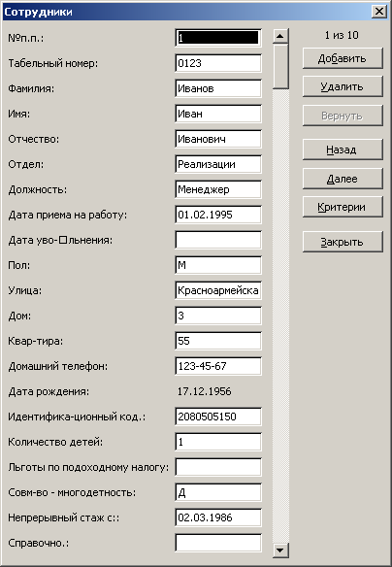Click the Фамилия label
Viewport: 392px width, 567px height.
point(31,88)
